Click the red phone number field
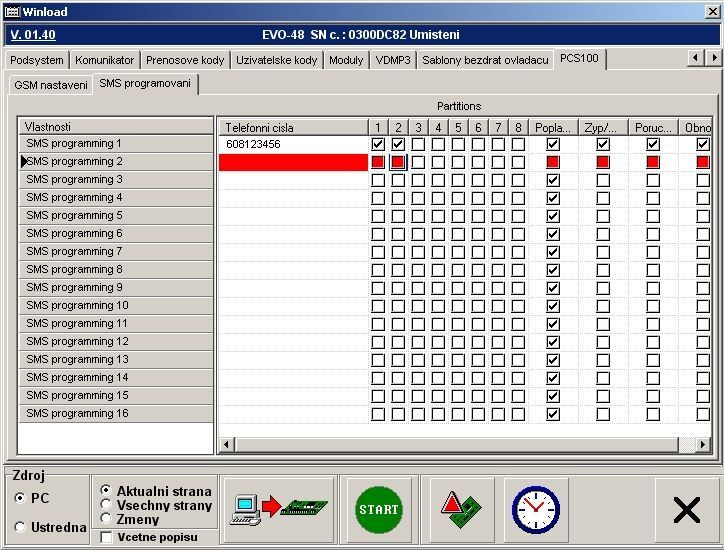 (x=293, y=162)
